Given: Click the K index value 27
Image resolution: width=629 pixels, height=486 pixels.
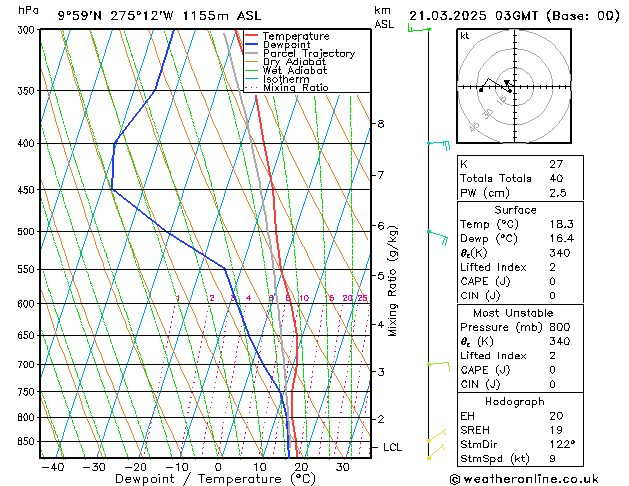Looking at the screenshot, I should pyautogui.click(x=556, y=164).
